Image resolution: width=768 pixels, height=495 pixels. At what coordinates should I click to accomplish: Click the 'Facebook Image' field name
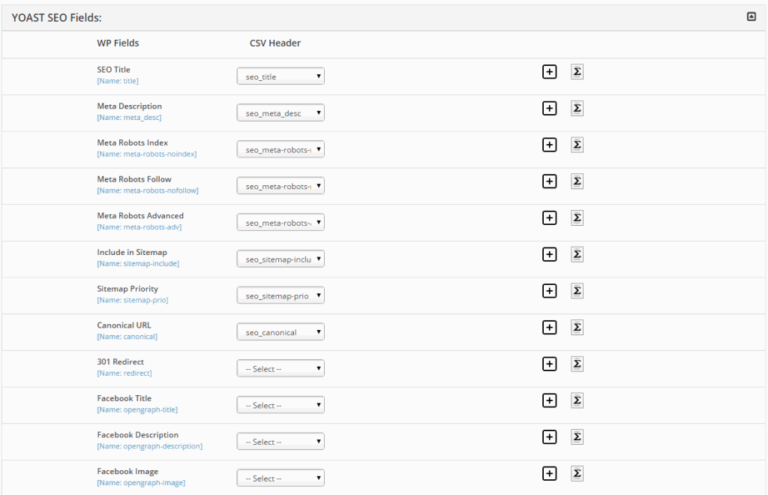127,471
